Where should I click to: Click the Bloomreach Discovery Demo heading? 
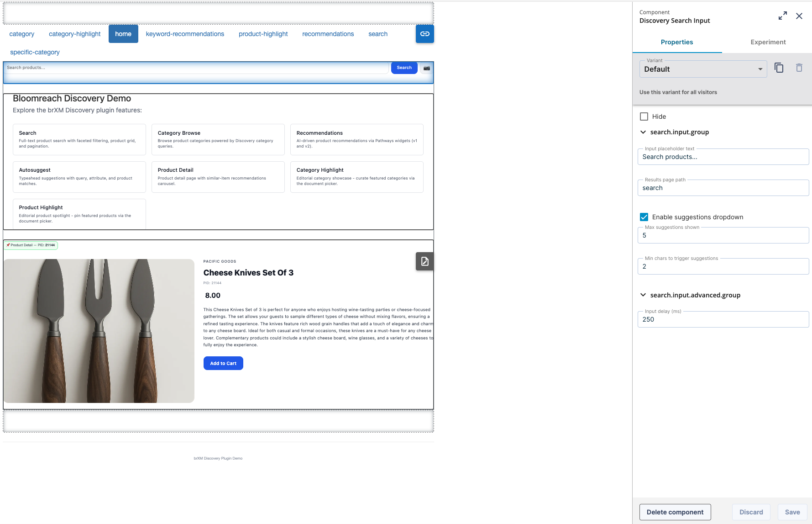click(72, 98)
